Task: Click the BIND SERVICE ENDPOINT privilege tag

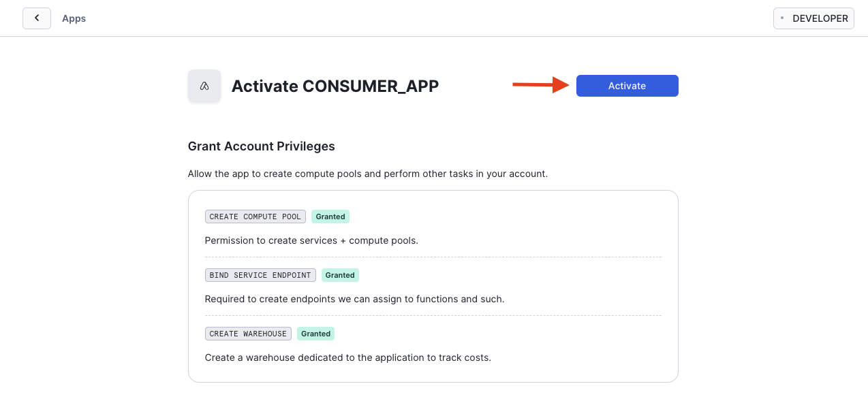Action: coord(260,275)
